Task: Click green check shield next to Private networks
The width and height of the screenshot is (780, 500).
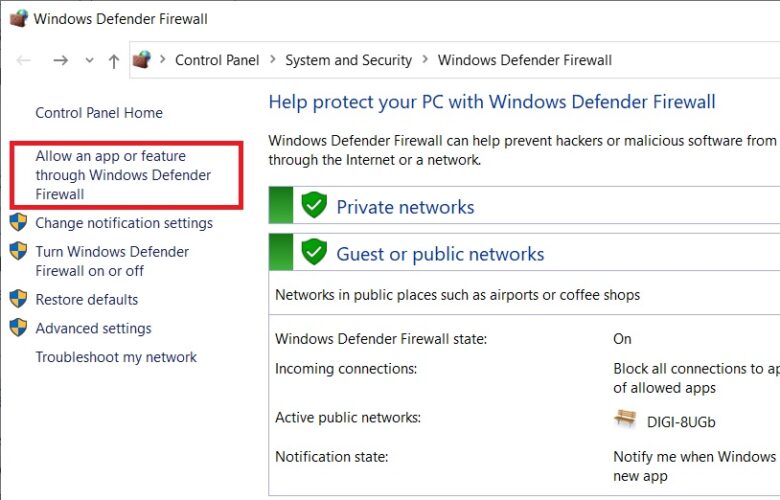Action: click(x=314, y=205)
